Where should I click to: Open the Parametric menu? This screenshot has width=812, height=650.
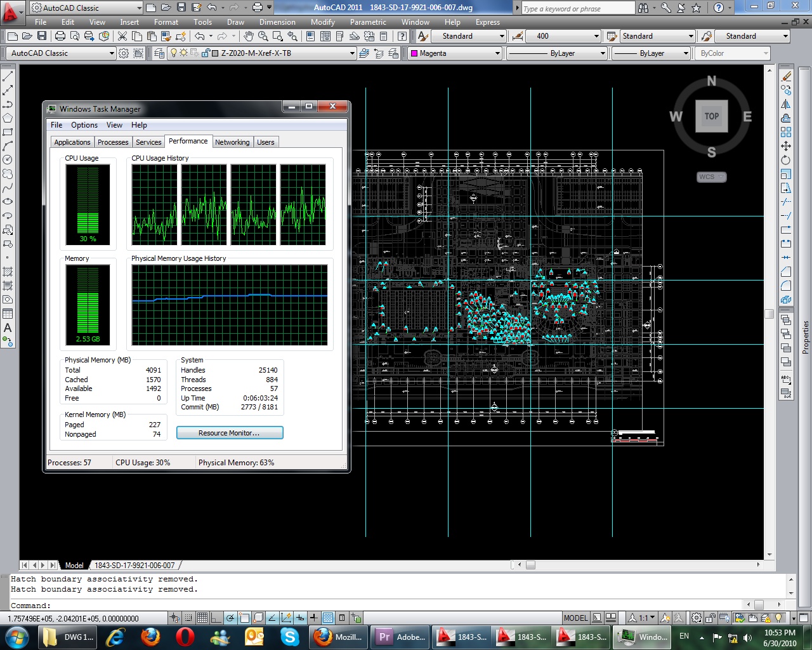point(368,22)
